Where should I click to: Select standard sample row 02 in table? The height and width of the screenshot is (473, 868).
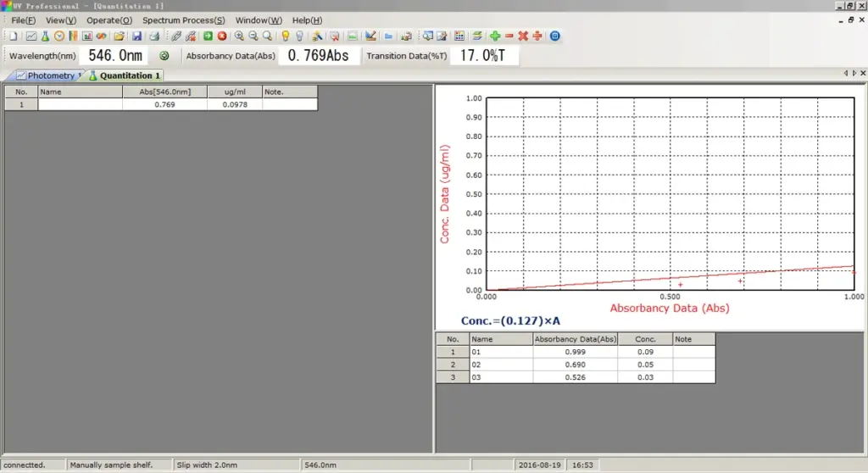[576, 364]
